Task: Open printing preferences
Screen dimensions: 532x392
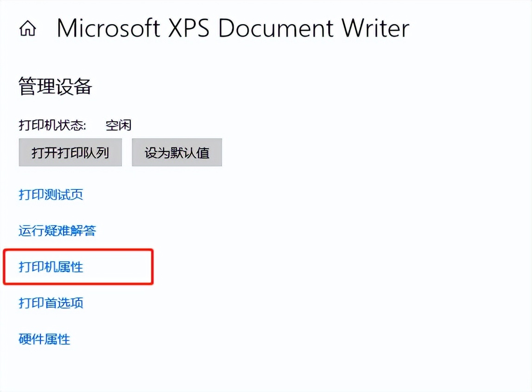Action: click(51, 303)
